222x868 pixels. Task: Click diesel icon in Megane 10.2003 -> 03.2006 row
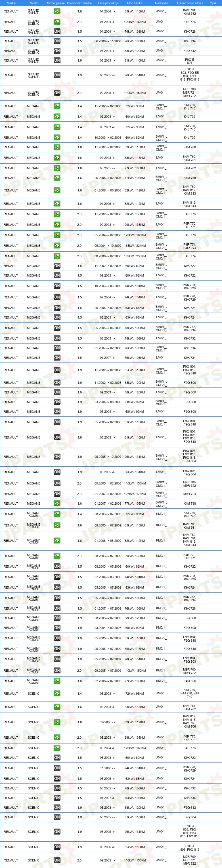coord(57,286)
